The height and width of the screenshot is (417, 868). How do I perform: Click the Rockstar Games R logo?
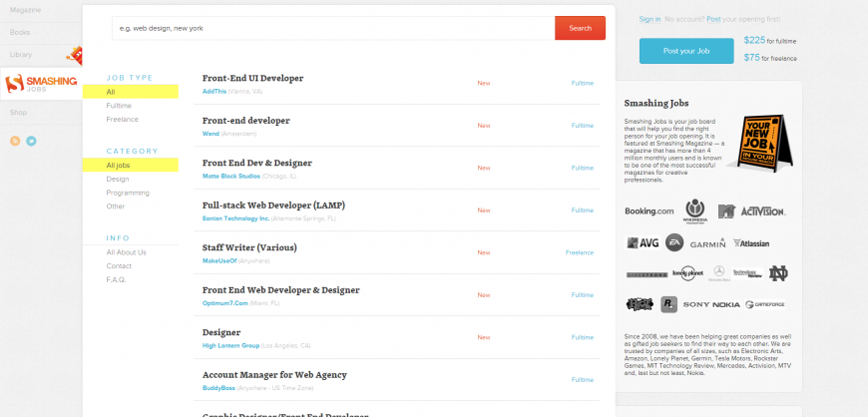click(668, 304)
